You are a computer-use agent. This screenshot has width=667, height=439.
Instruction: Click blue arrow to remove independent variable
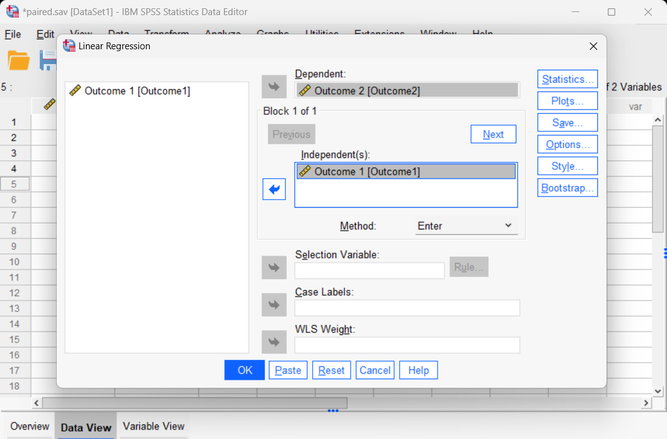pyautogui.click(x=274, y=189)
